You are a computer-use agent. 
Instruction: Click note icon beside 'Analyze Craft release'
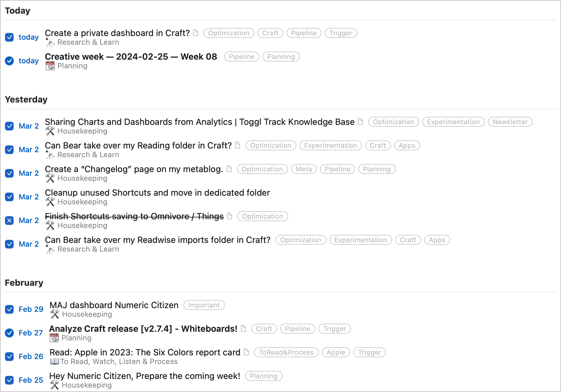pyautogui.click(x=243, y=328)
